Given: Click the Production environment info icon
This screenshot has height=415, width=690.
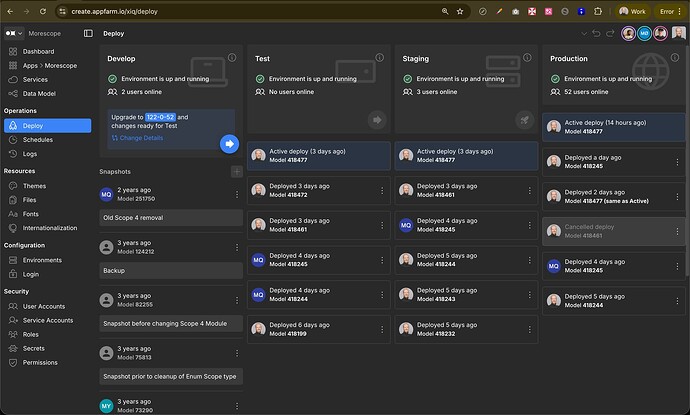Looking at the screenshot, I should pos(675,58).
